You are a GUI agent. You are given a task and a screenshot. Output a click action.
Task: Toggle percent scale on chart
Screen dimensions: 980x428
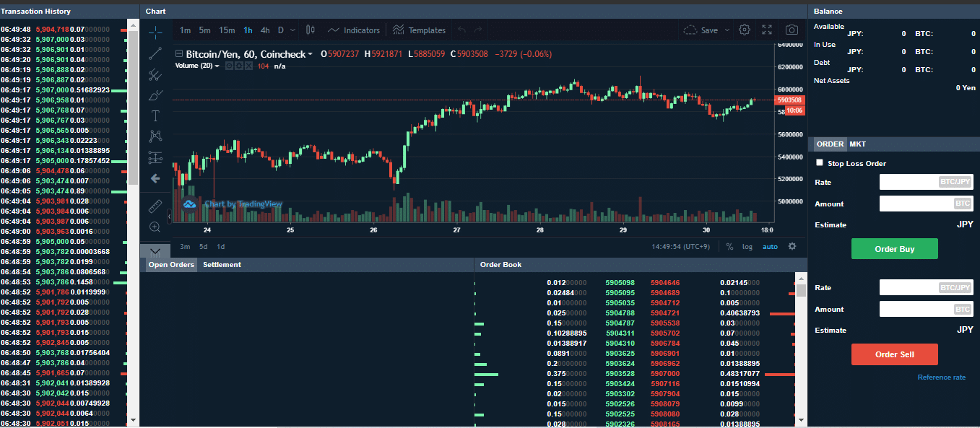(729, 246)
